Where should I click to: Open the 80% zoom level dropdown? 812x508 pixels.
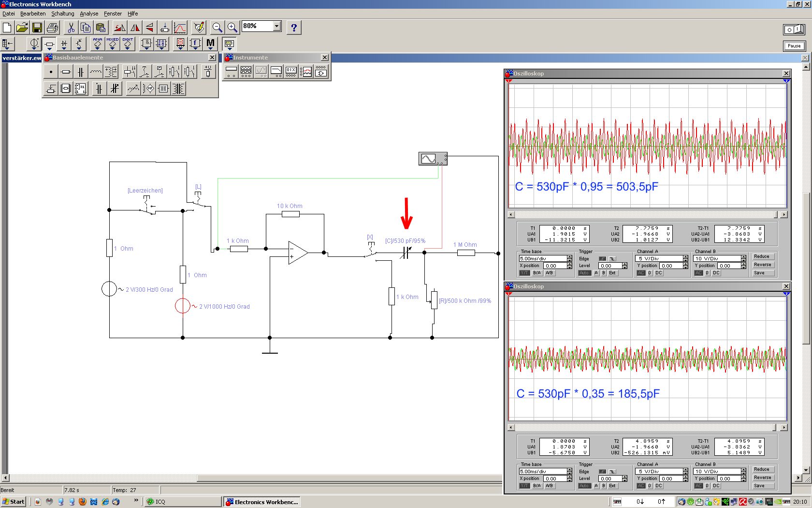point(277,26)
